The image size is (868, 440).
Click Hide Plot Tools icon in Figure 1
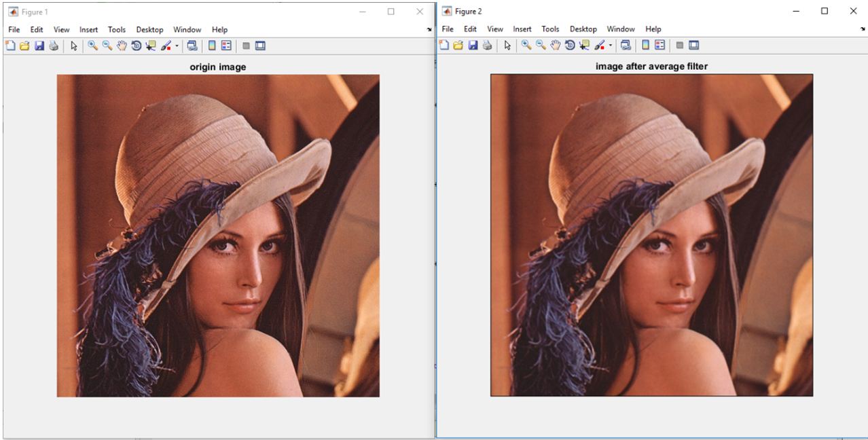tap(246, 46)
